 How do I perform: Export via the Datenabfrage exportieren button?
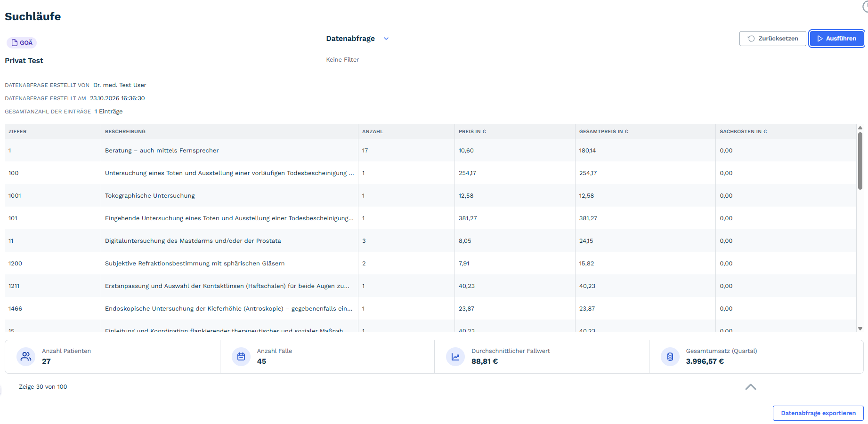[x=818, y=413]
